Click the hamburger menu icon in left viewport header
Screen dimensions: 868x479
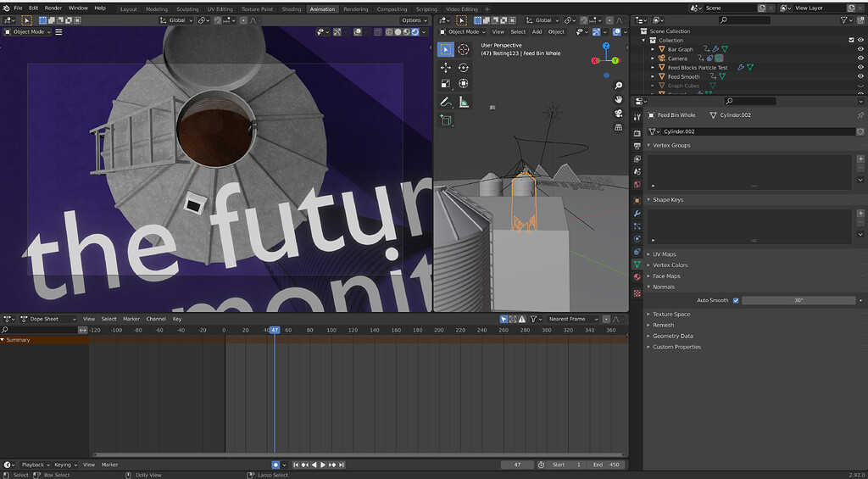pyautogui.click(x=58, y=32)
